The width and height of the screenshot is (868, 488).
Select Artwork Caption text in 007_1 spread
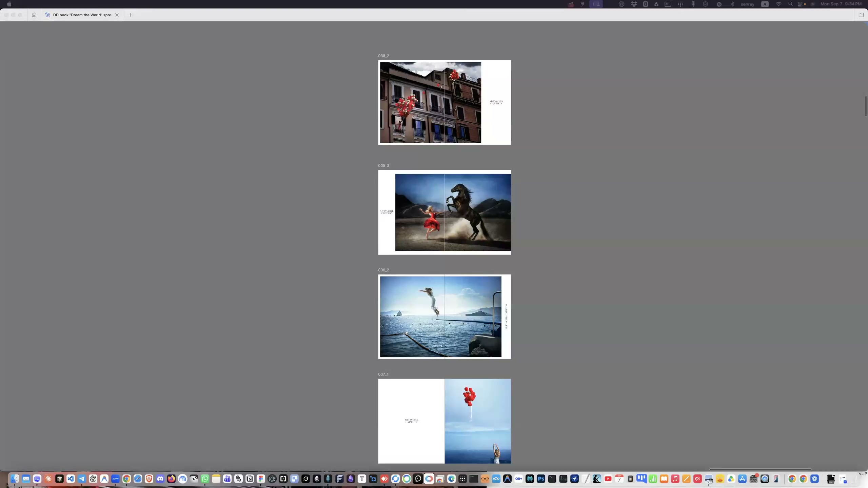point(411,421)
